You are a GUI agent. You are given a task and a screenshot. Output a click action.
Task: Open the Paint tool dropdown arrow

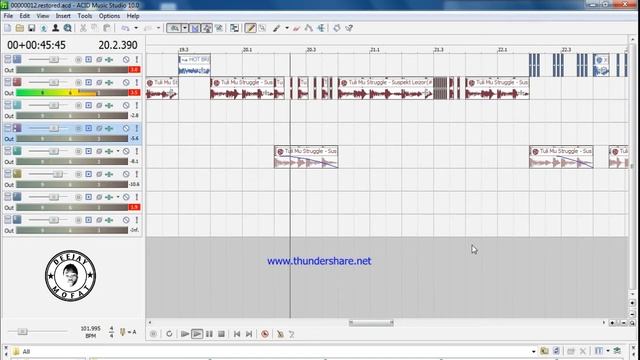[x=287, y=28]
